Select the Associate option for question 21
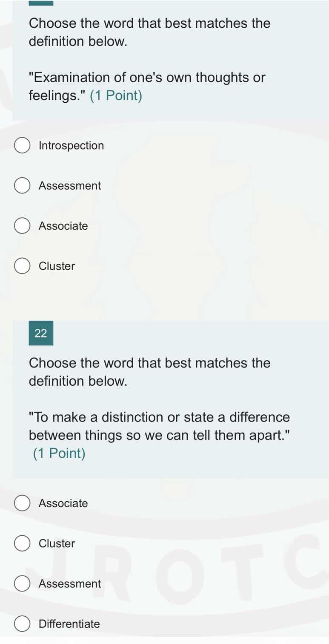This screenshot has height=644, width=329. (22, 225)
